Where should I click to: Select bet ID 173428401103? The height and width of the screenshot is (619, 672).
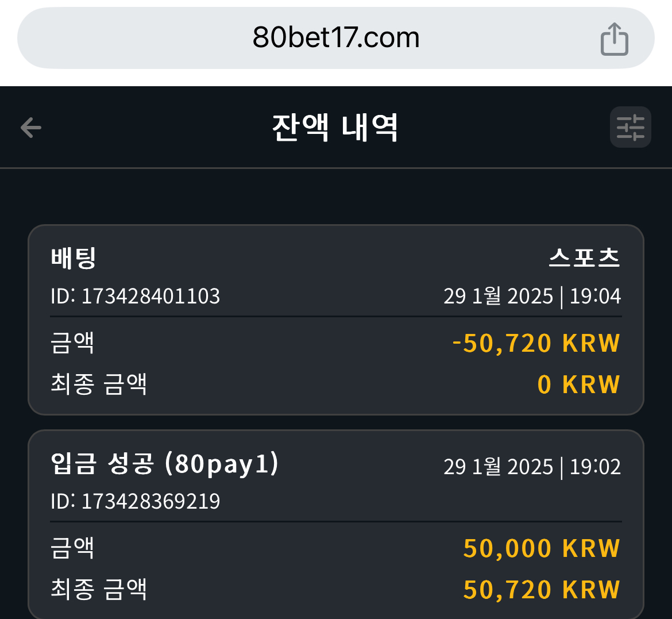coord(136,296)
